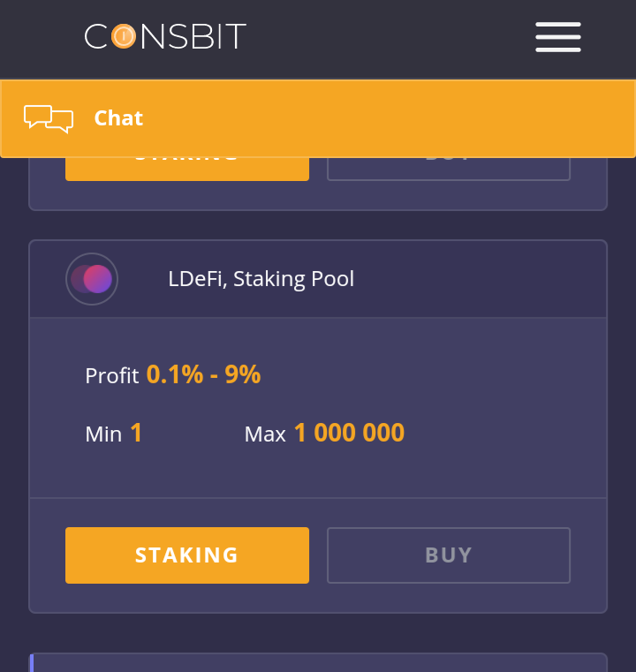Click the partially hidden upper BUY button

[x=448, y=170]
